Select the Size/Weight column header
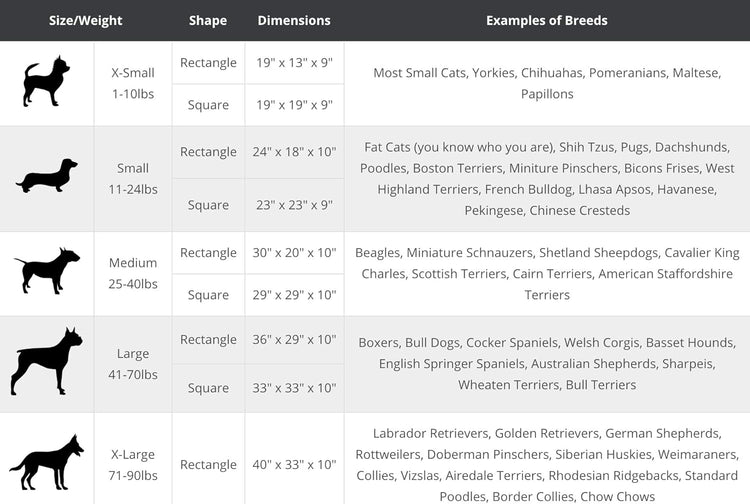 click(x=86, y=21)
